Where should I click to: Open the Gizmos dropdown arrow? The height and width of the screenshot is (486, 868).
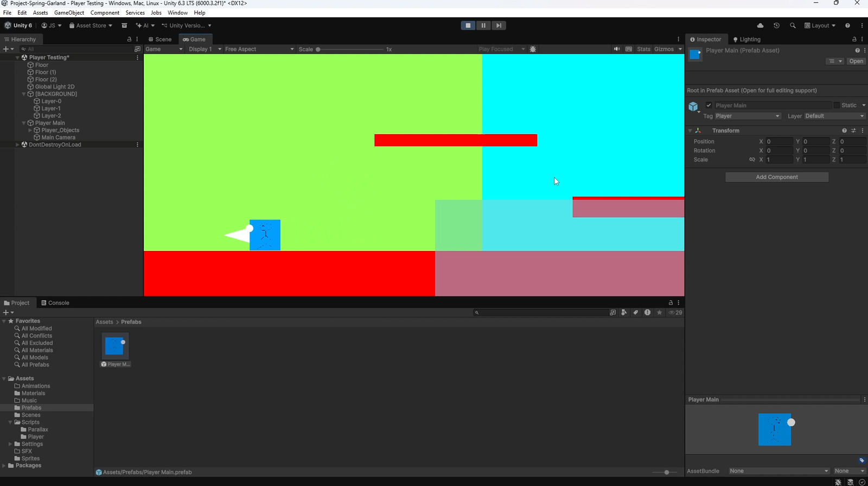click(680, 49)
